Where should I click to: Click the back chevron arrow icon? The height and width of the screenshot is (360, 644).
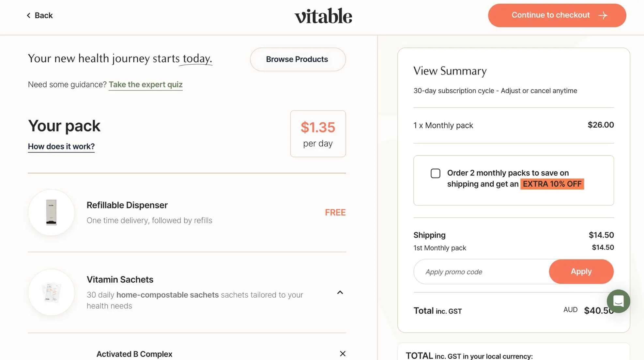tap(28, 15)
